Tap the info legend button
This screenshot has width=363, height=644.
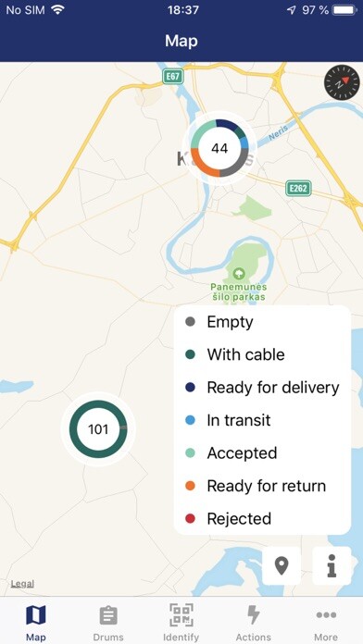332,566
